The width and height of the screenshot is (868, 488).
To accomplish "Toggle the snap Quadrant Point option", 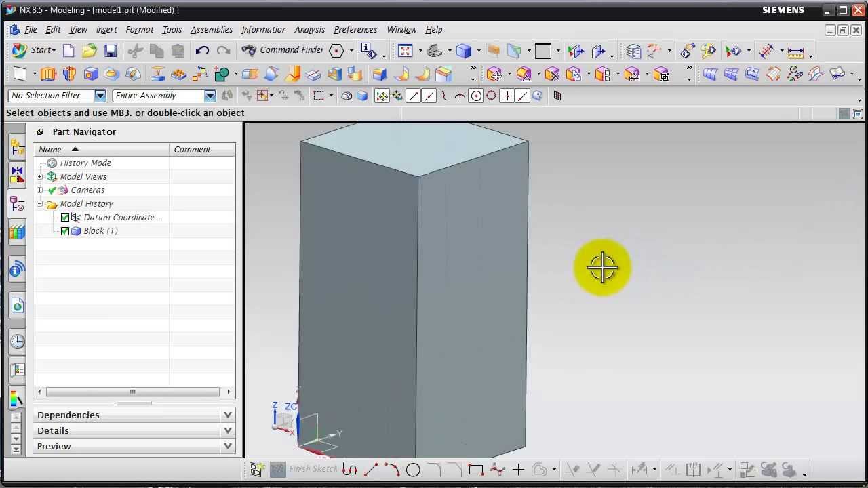I will point(491,96).
